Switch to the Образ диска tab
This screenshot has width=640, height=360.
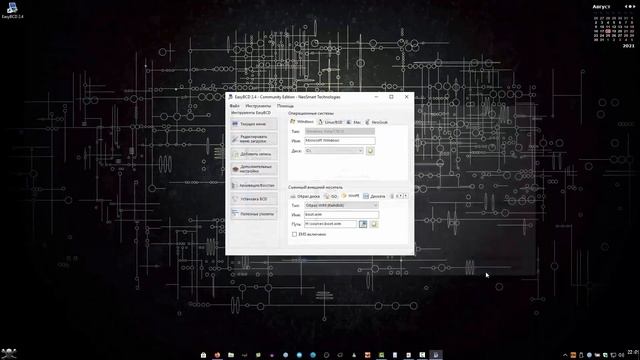point(305,196)
